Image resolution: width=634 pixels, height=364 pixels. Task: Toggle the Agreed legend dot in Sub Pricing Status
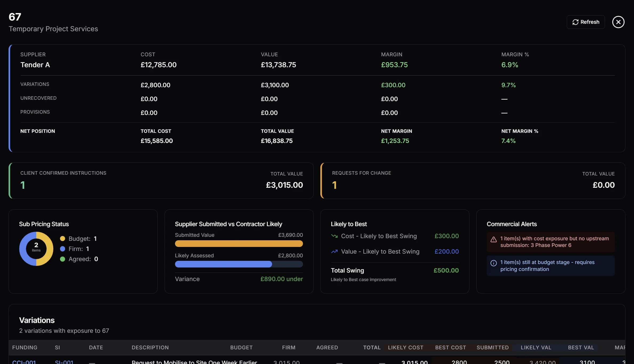tap(63, 259)
